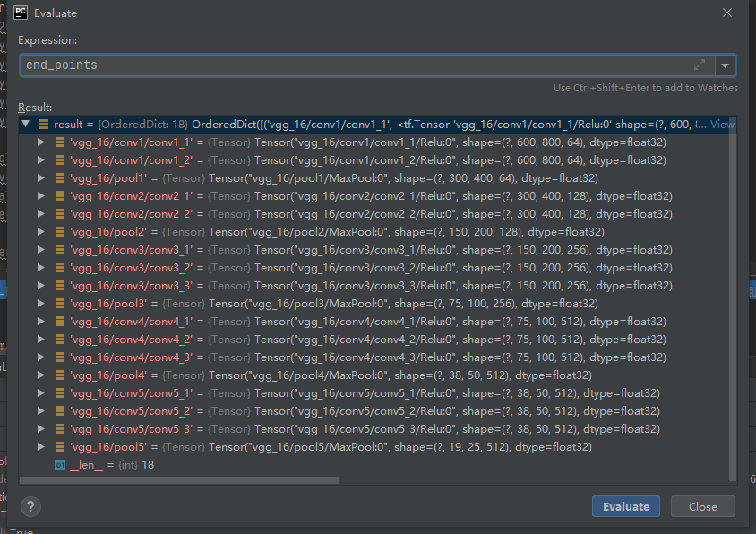Expand the 'vgg_16/conv3/conv3_2' tensor entry
Screen dimensions: 756x534
pyautogui.click(x=41, y=267)
